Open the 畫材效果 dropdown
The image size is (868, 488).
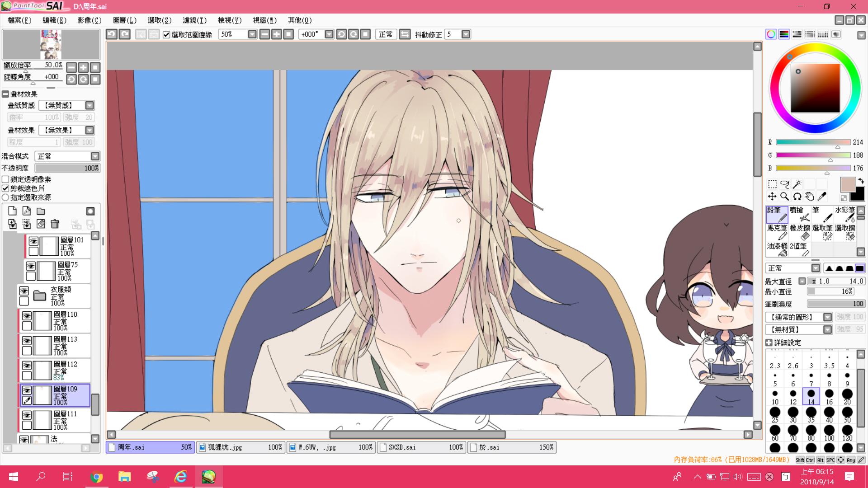click(x=90, y=130)
